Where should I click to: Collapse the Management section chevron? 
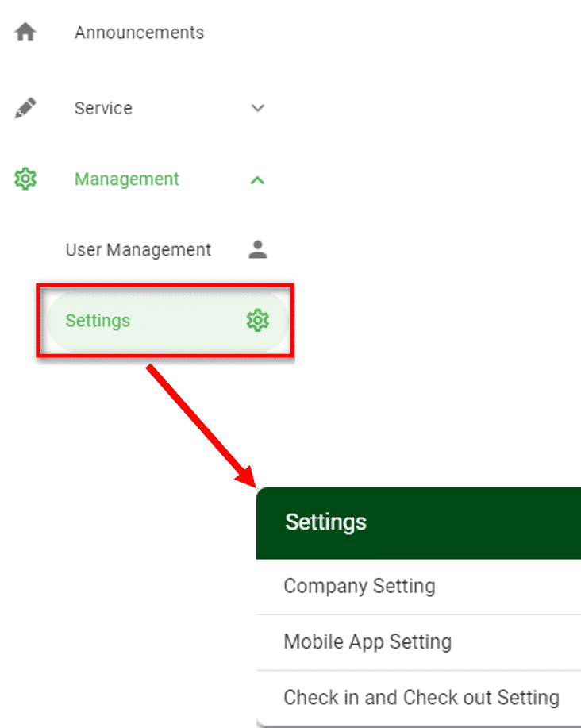click(x=257, y=180)
